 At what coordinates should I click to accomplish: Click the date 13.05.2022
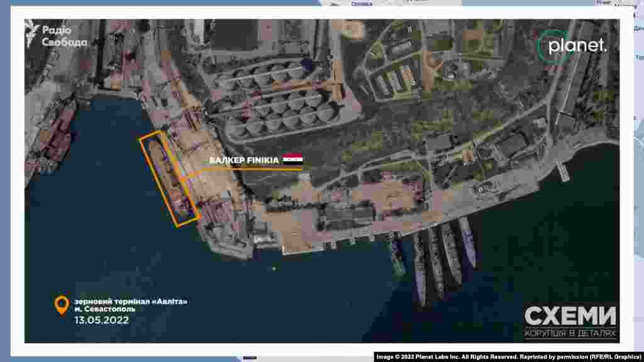(101, 320)
